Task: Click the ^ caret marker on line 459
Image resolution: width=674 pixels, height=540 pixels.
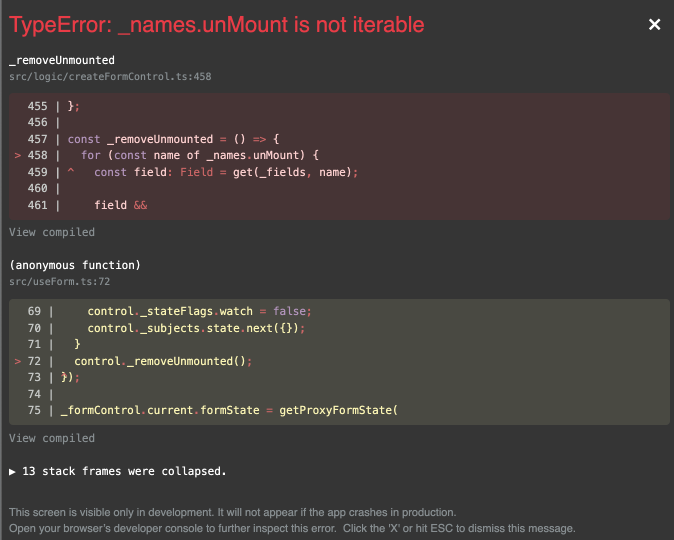Action: (x=70, y=172)
